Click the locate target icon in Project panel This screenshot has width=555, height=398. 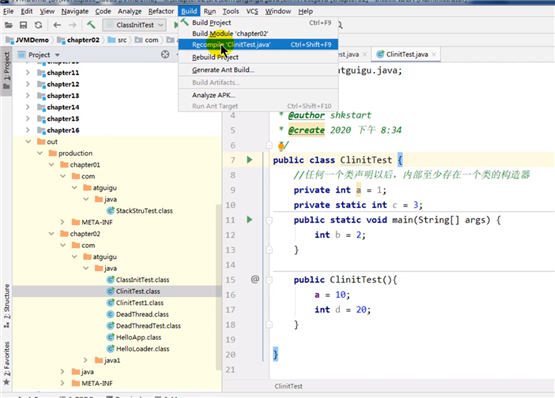point(165,55)
